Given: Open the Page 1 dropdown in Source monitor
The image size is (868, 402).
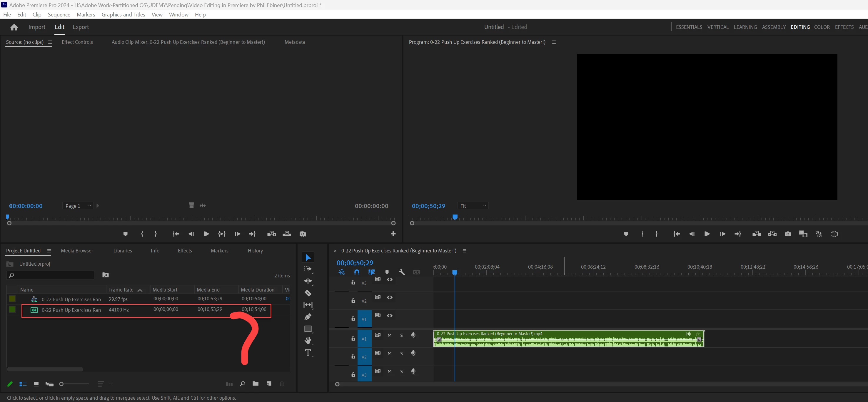Looking at the screenshot, I should pyautogui.click(x=78, y=206).
